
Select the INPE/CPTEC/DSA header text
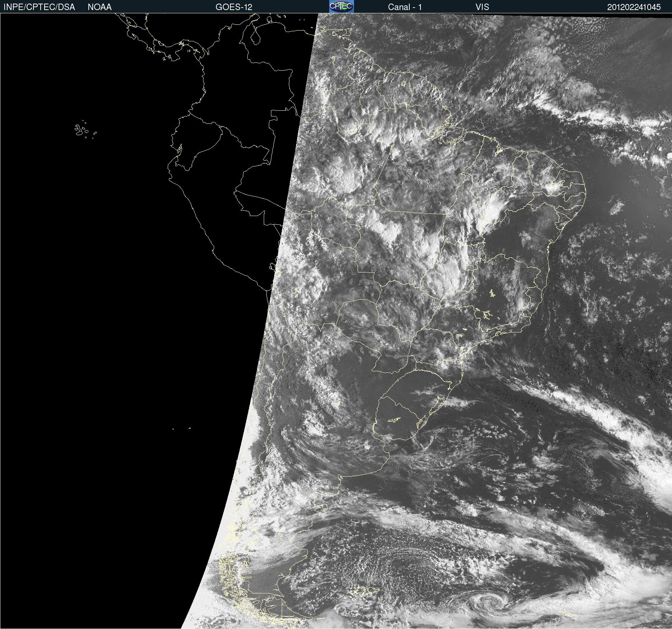point(39,7)
